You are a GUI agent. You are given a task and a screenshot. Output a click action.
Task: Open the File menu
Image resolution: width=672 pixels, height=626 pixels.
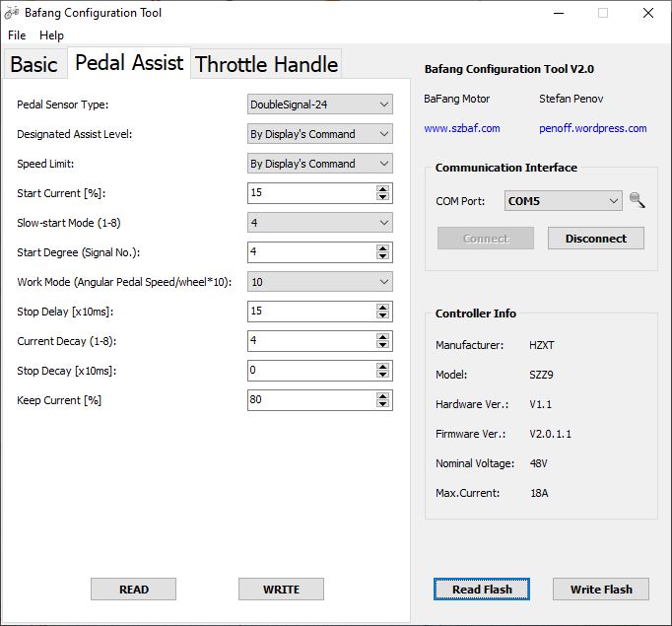(17, 35)
